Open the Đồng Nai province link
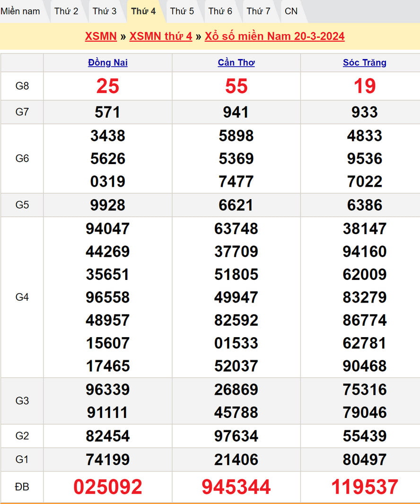The height and width of the screenshot is (504, 420). tap(108, 62)
